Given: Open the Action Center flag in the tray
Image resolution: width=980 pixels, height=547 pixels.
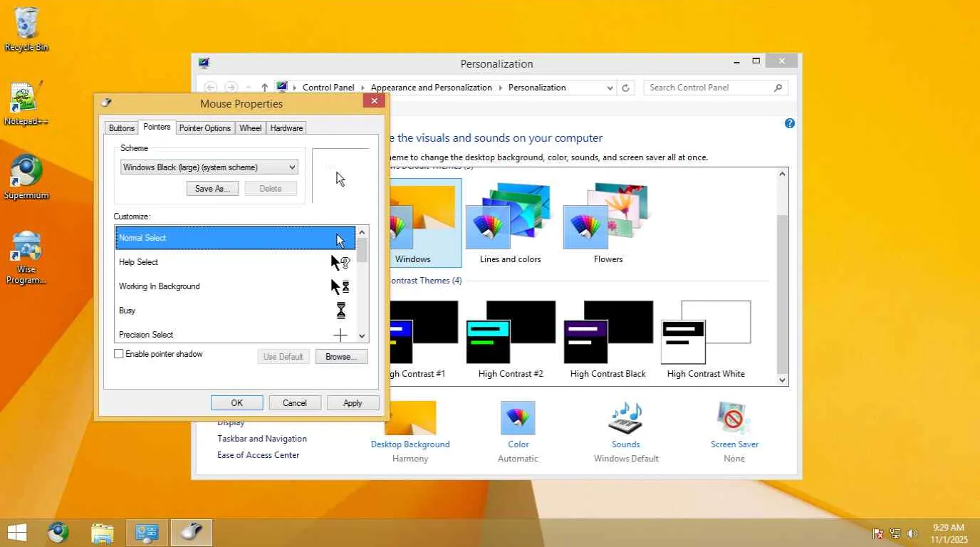Looking at the screenshot, I should pos(878,533).
